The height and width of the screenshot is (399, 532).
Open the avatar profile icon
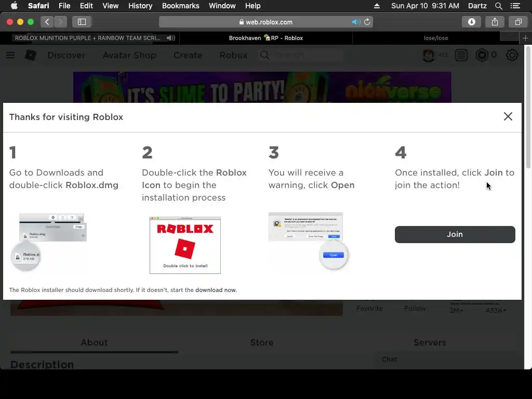[x=428, y=55]
